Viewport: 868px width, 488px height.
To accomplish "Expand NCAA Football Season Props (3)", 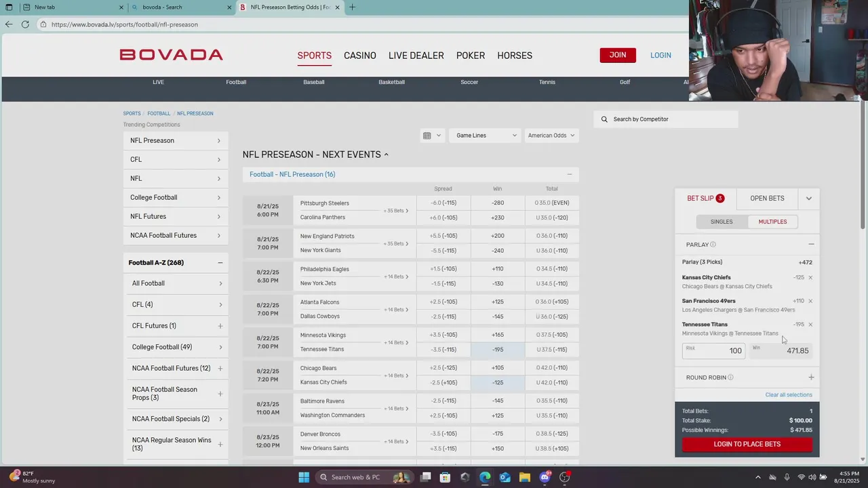I will tap(220, 394).
